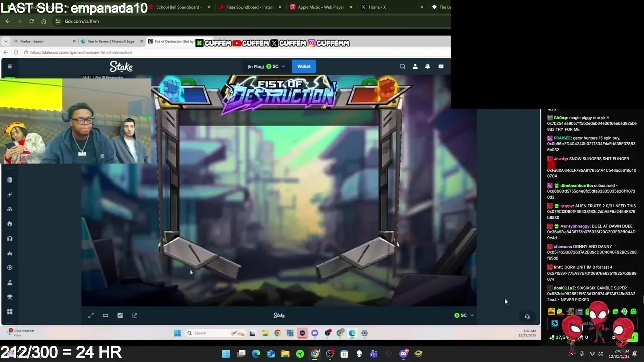Open Windows Start menu on main taskbar
Viewport: 644px width, 362px height.
pos(226,354)
